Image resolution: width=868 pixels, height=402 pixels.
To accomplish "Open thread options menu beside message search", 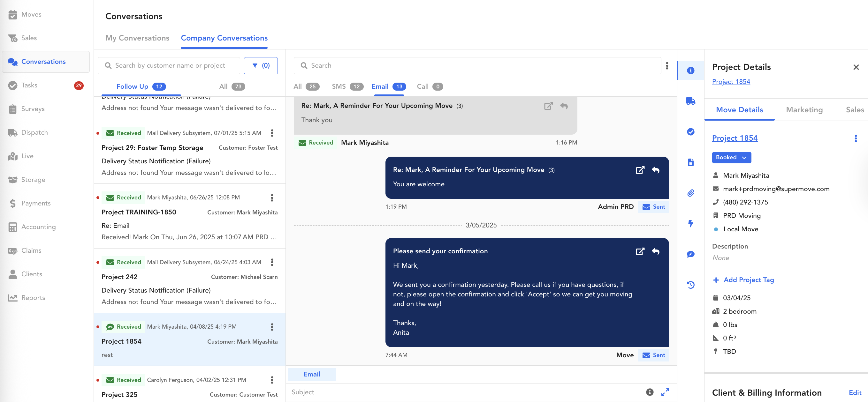I will click(x=667, y=66).
